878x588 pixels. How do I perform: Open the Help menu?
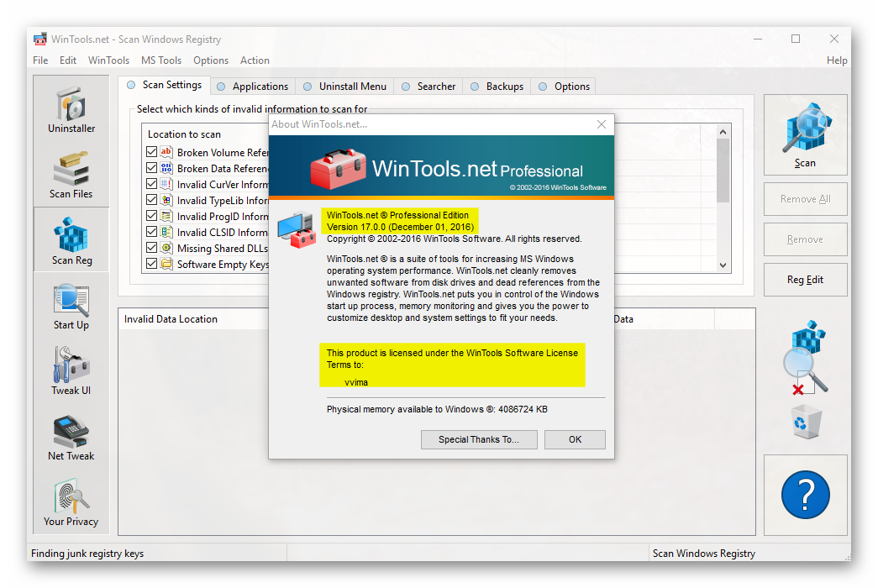tap(837, 60)
